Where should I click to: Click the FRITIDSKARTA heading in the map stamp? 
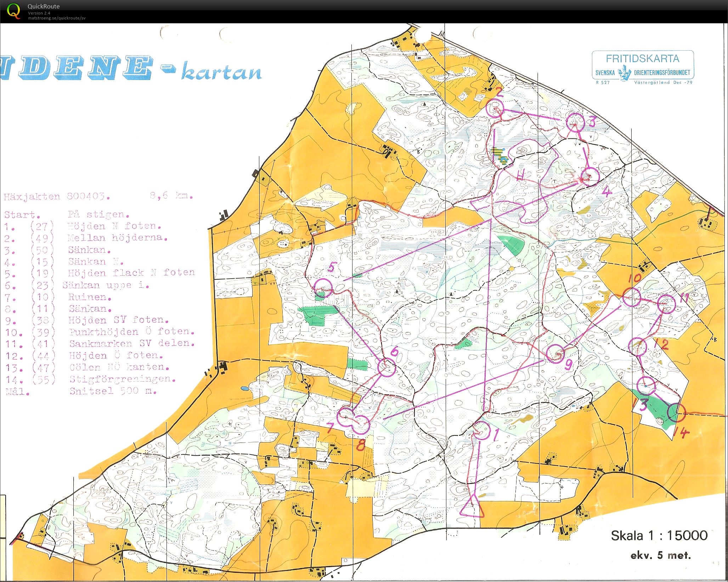tap(642, 58)
